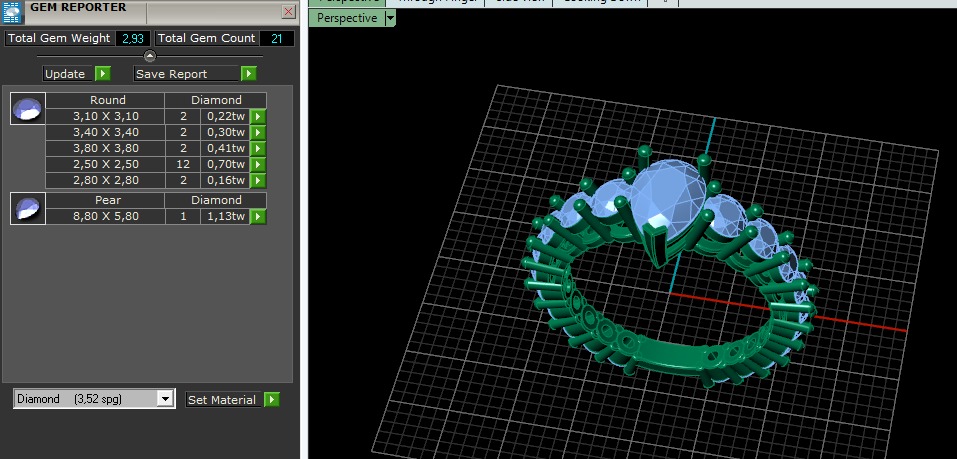Click green arrow next to Set Material
This screenshot has height=459, width=957.
[x=272, y=400]
